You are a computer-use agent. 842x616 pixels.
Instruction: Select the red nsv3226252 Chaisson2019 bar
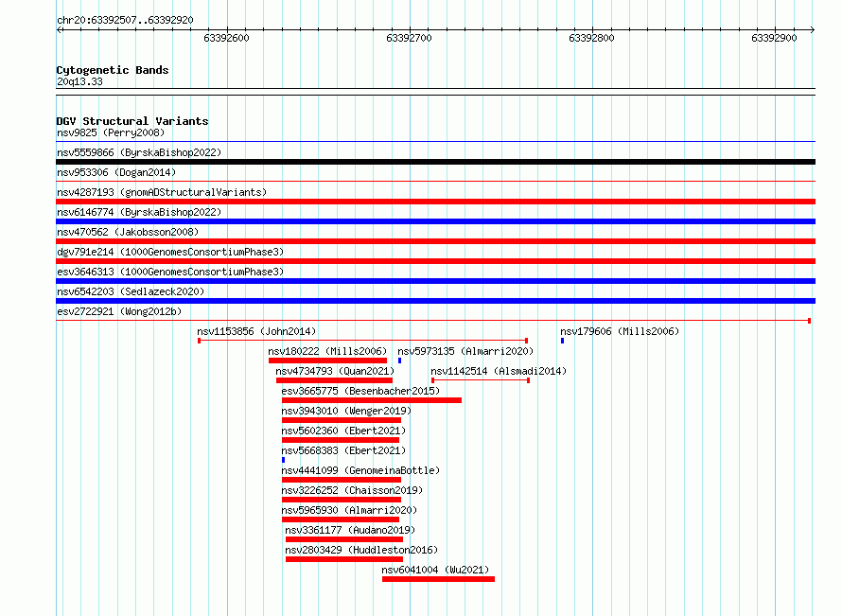[x=342, y=500]
